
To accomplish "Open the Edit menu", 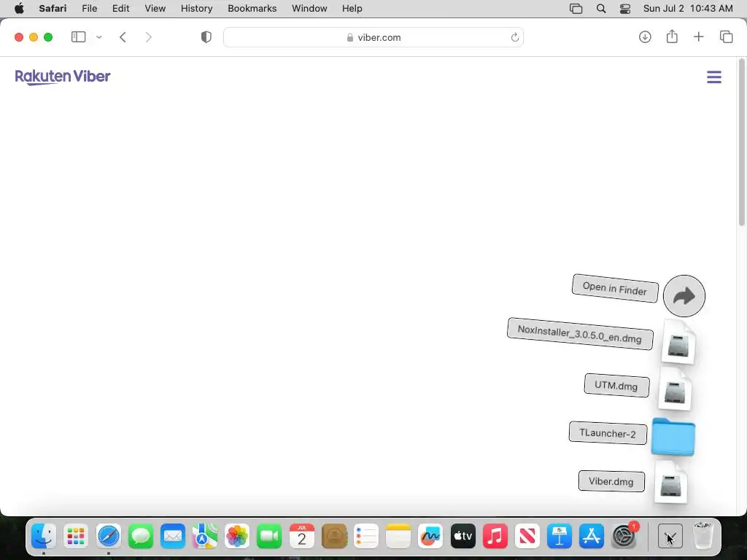I will tap(120, 9).
